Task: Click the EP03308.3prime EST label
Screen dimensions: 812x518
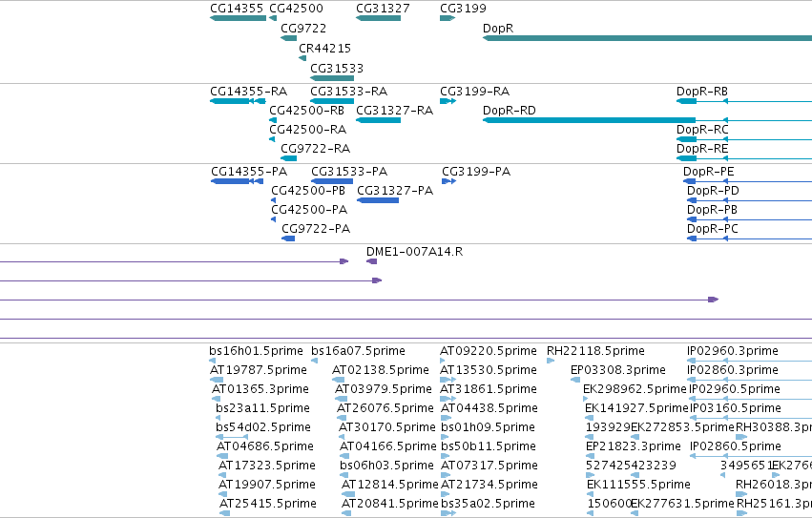Action: click(x=617, y=371)
